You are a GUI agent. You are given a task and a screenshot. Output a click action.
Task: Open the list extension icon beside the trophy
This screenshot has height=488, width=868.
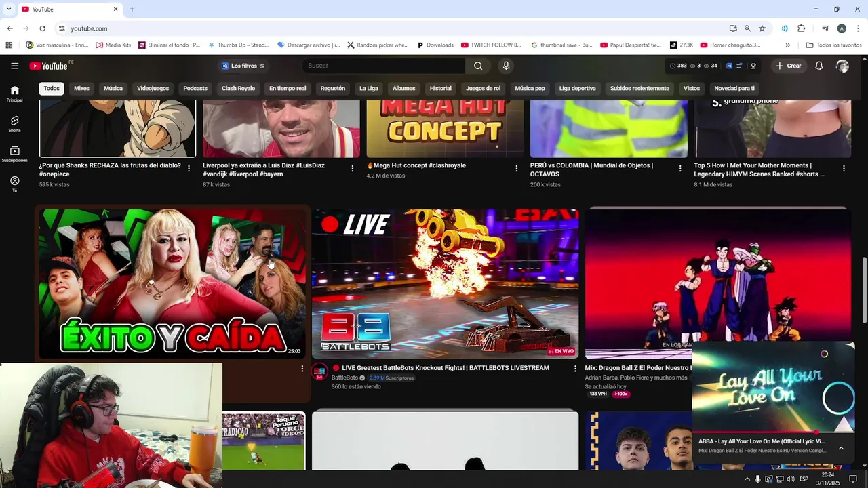(x=740, y=66)
